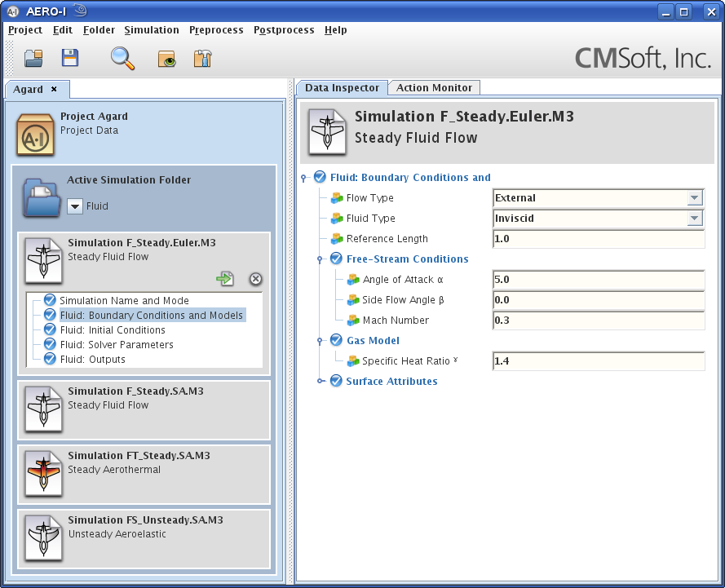
Task: Close the Agard project tab
Action: (54, 89)
